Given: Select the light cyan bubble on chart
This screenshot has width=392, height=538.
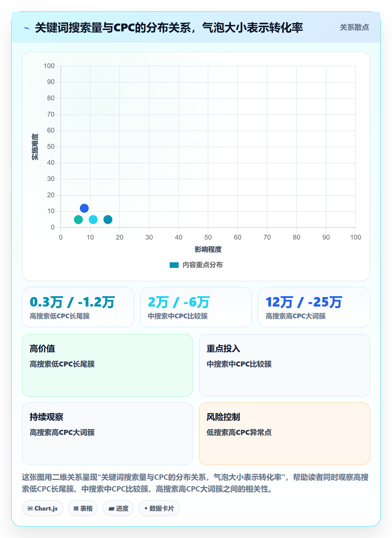Looking at the screenshot, I should 93,219.
